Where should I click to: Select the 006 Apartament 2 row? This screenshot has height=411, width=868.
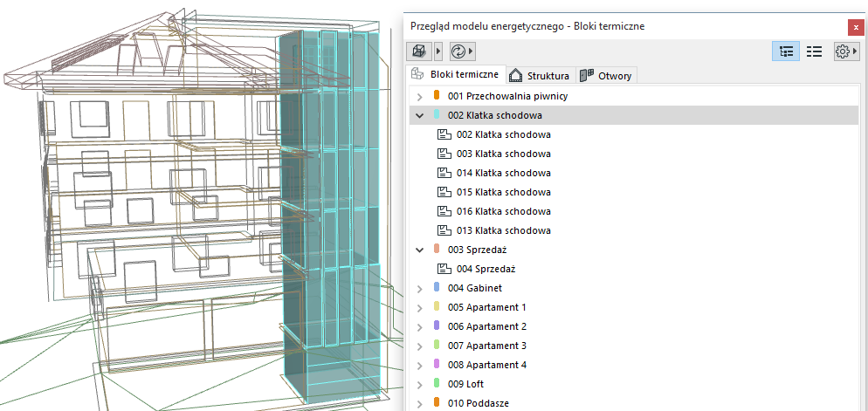634,327
